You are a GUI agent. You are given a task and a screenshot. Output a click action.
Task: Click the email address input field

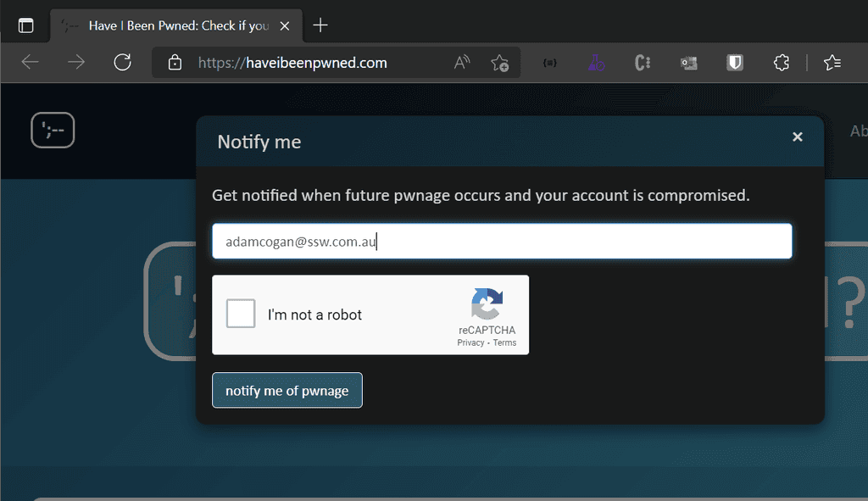click(502, 241)
